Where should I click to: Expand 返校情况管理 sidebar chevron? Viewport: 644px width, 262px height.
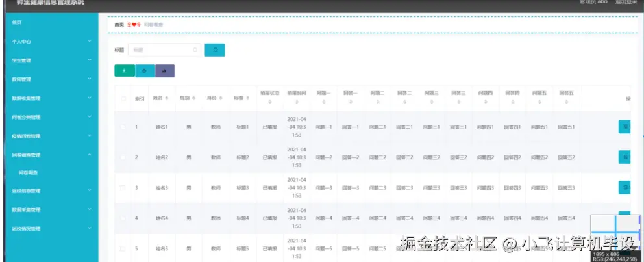pyautogui.click(x=90, y=228)
